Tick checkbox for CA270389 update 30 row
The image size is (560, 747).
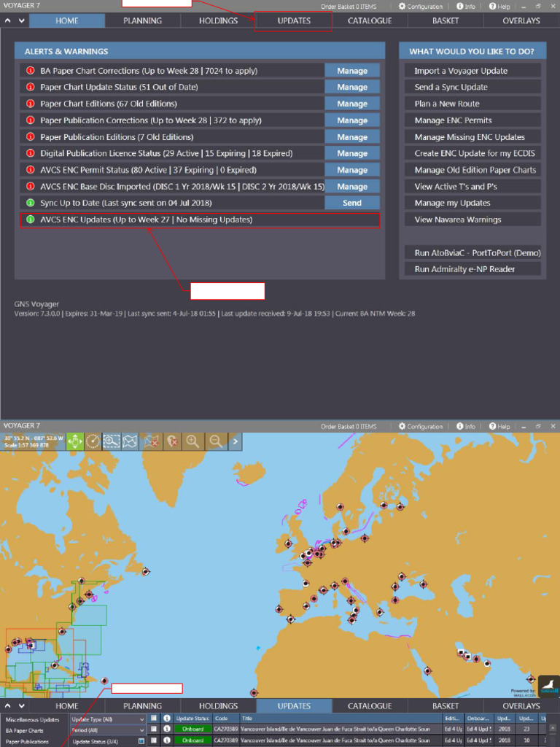click(154, 740)
